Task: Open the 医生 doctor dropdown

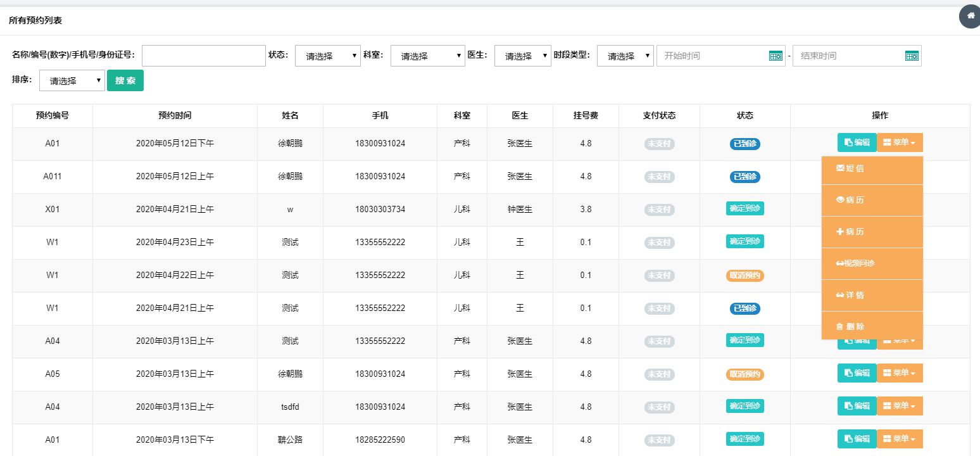Action: (522, 56)
